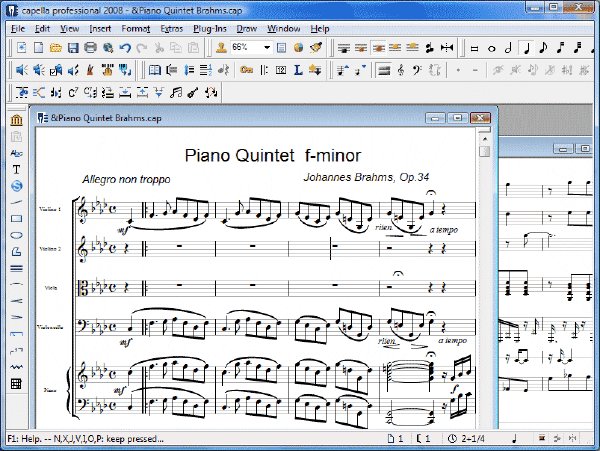Select the rectangle drawing tool

pos(16,219)
